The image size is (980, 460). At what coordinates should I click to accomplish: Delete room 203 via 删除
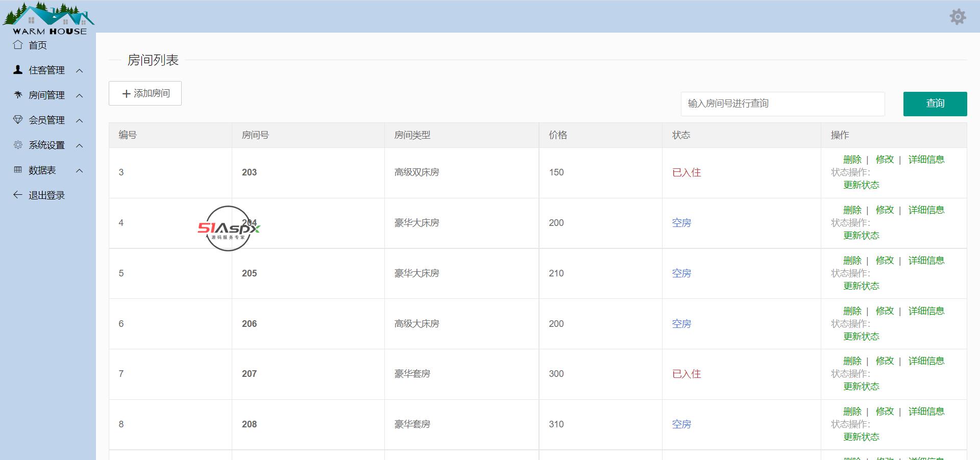[852, 160]
